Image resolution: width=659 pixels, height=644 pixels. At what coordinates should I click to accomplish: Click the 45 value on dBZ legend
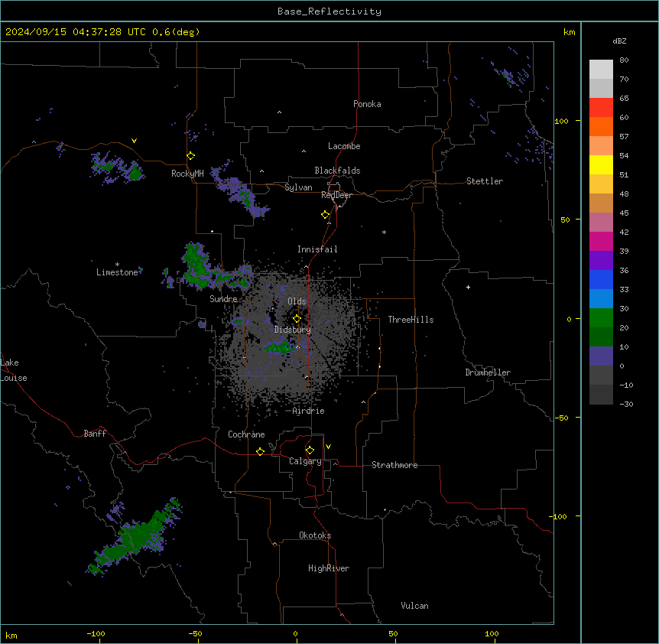tap(624, 213)
